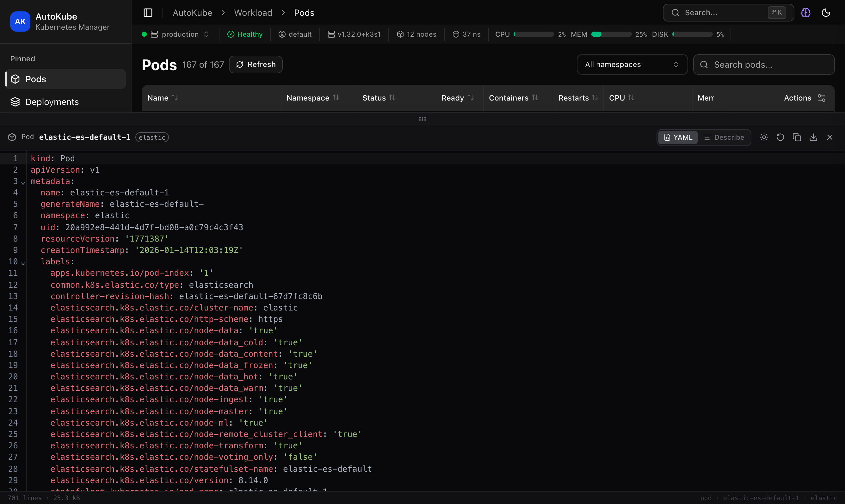Click the generateName line
Viewport: 845px width, 504px height.
pos(122,204)
